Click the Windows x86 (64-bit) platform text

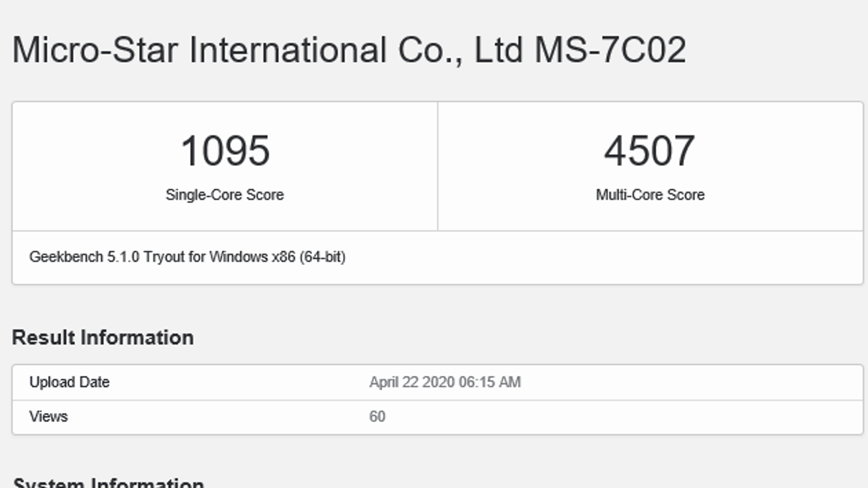(277, 256)
